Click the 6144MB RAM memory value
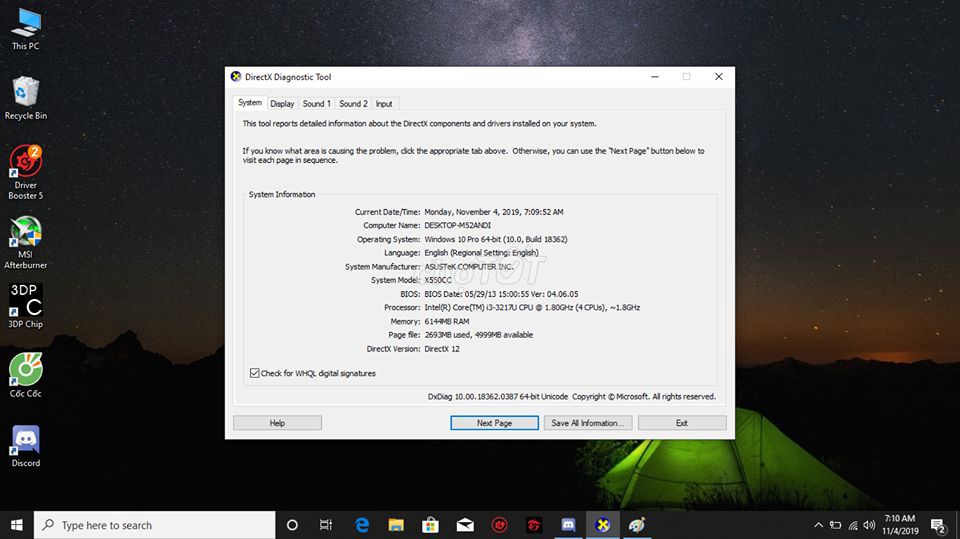960x539 pixels. pyautogui.click(x=447, y=321)
